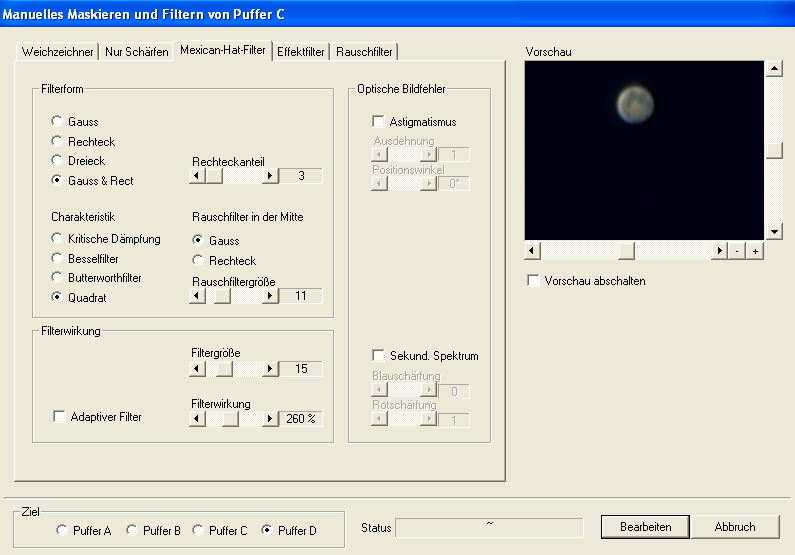Click preview horizontal scrollbar left arrow

(x=533, y=251)
